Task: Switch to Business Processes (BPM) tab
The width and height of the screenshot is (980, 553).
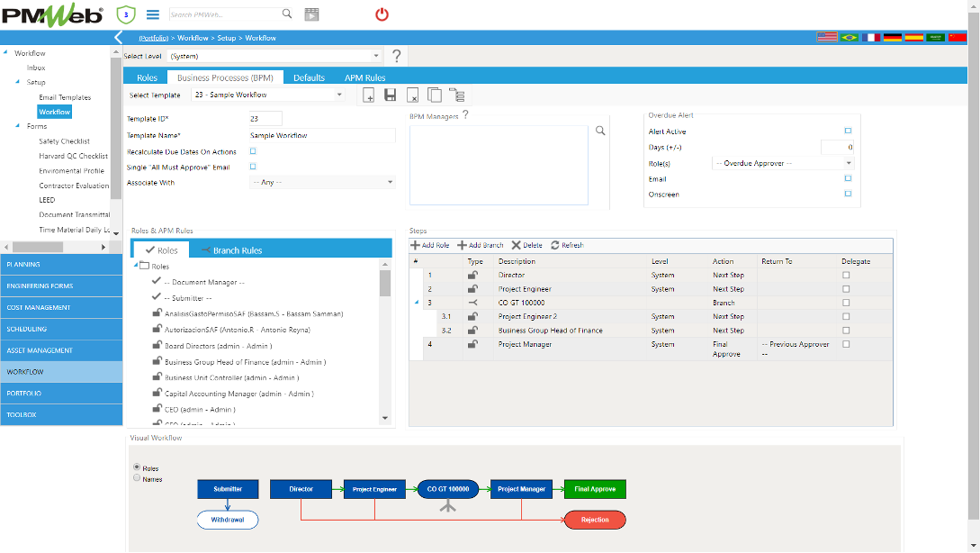Action: (x=225, y=77)
